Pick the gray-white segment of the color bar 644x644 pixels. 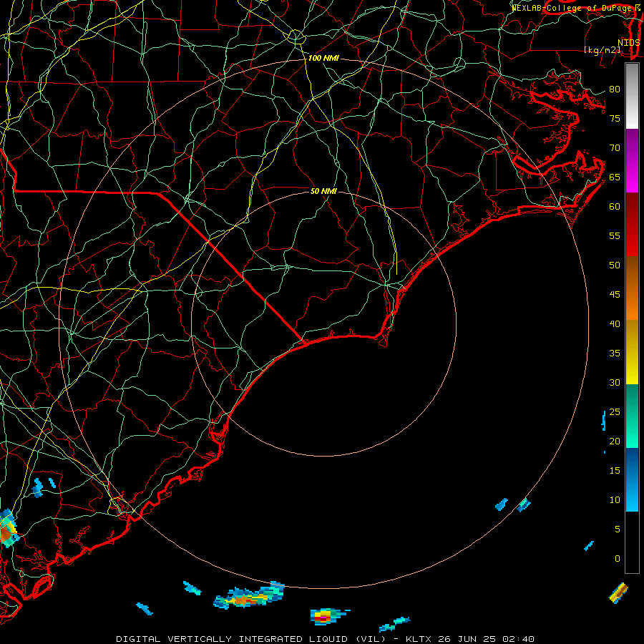point(632,97)
